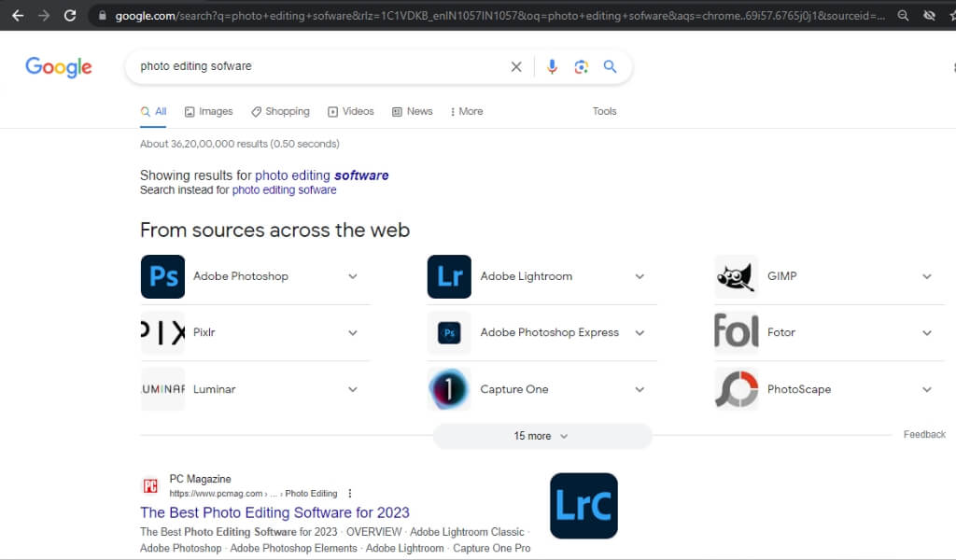Screen dimensions: 956x560
Task: Click the pcmag.com URL breadcrumb
Action: (x=253, y=494)
